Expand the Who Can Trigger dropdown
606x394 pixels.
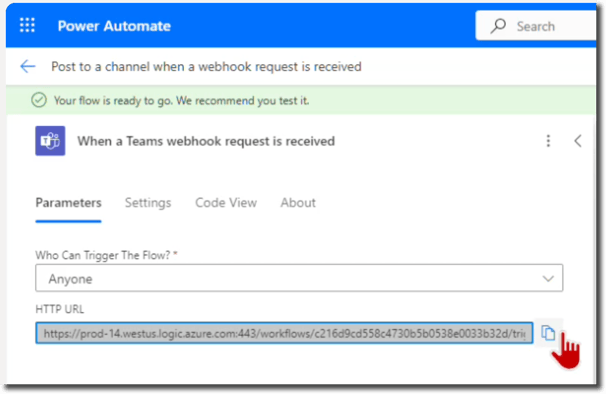tap(299, 278)
